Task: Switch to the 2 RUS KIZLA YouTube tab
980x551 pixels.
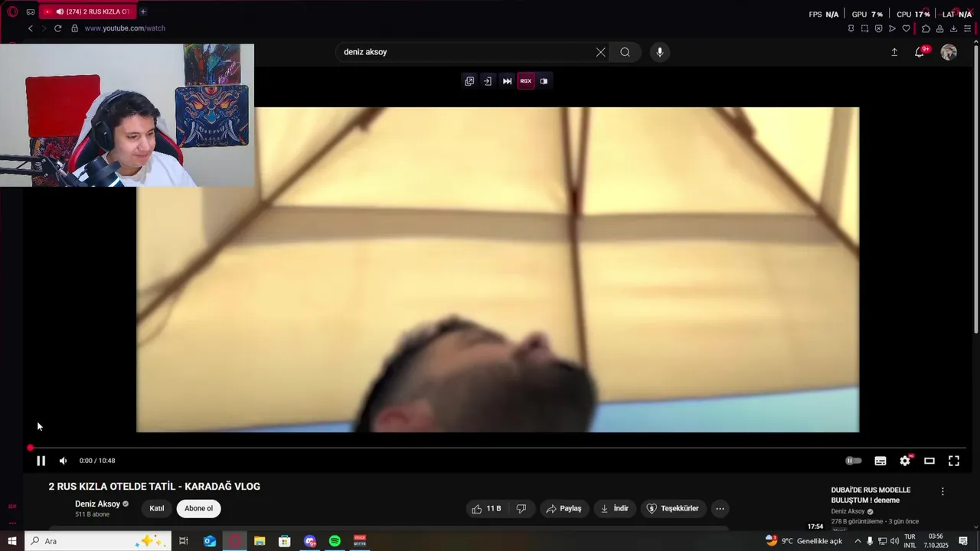Action: tap(88, 11)
